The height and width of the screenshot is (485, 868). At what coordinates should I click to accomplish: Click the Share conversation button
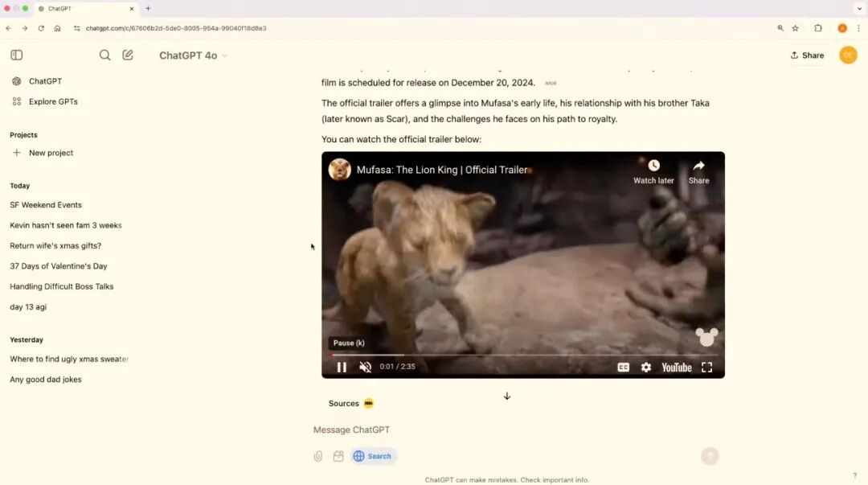pos(807,55)
